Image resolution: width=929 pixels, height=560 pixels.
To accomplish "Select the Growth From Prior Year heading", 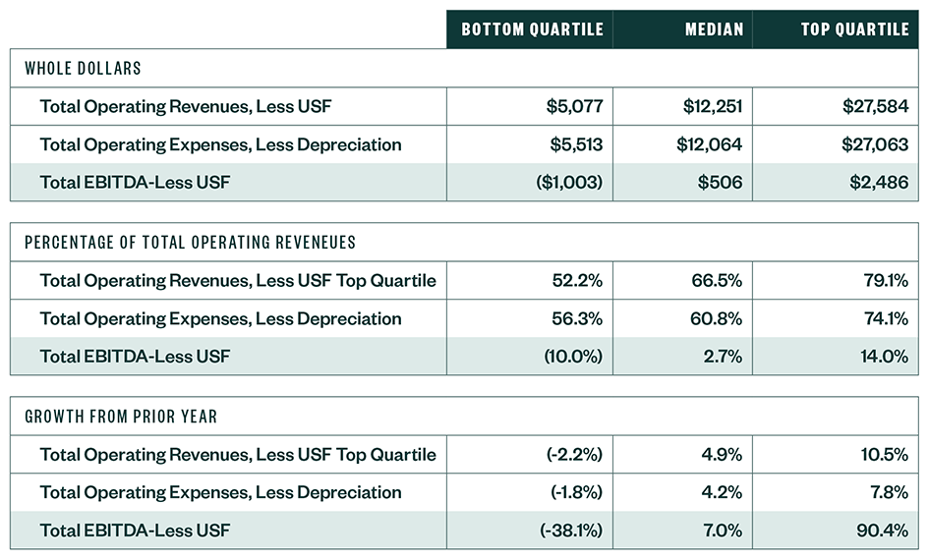I will [x=121, y=417].
